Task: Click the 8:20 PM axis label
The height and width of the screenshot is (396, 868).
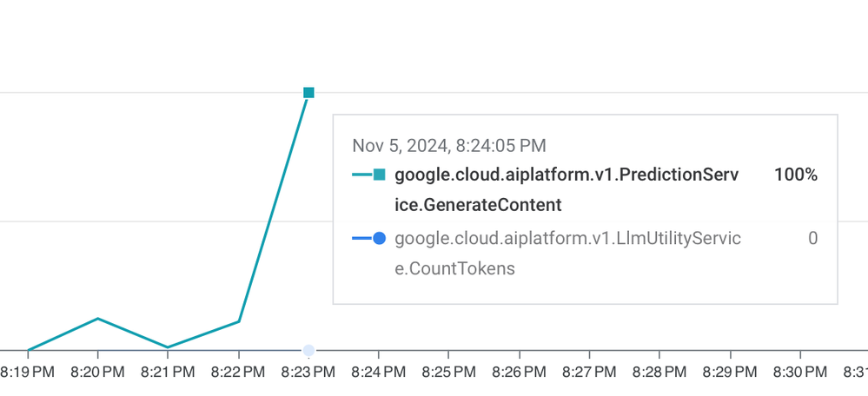Action: coord(97,373)
